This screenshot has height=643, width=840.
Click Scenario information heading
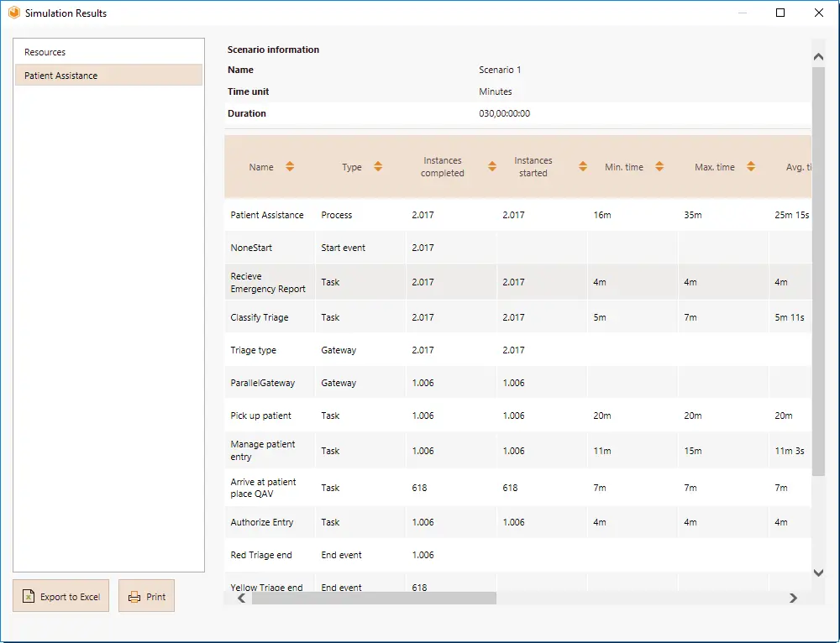[x=273, y=50]
